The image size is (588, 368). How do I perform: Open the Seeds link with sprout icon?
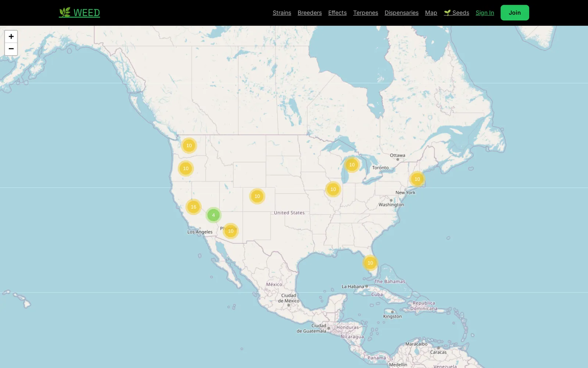pyautogui.click(x=456, y=13)
